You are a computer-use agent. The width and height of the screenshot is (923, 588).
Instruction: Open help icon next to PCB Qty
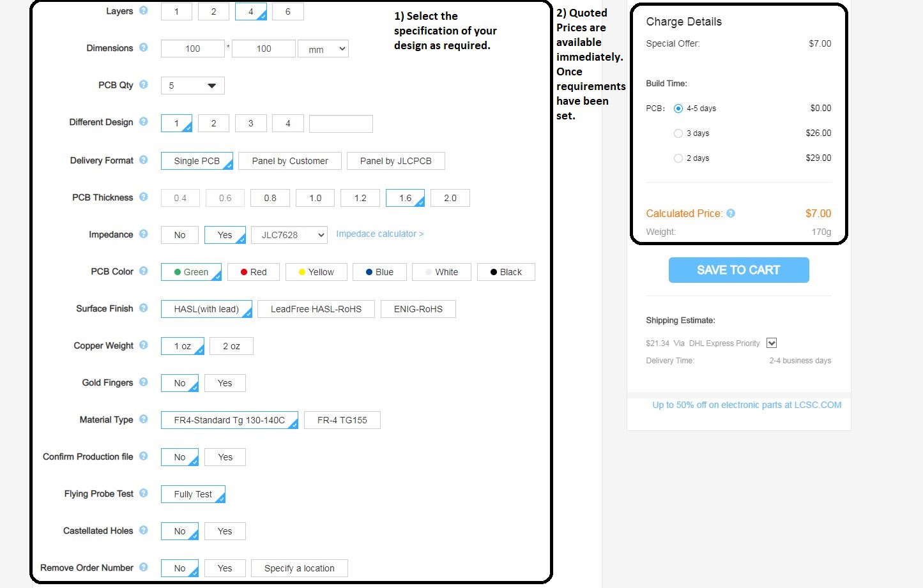(144, 85)
